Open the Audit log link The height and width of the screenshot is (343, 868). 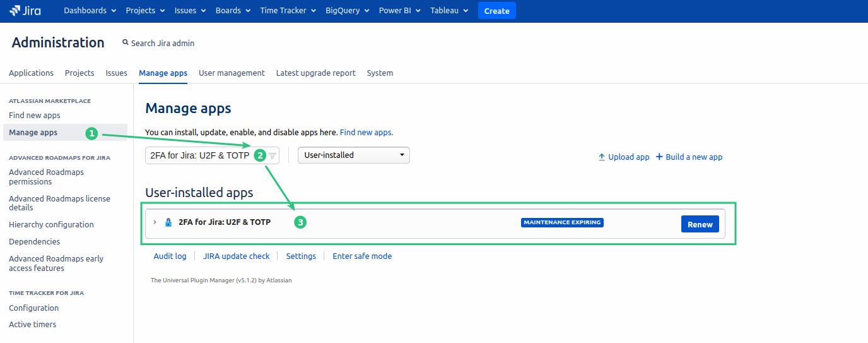point(170,256)
